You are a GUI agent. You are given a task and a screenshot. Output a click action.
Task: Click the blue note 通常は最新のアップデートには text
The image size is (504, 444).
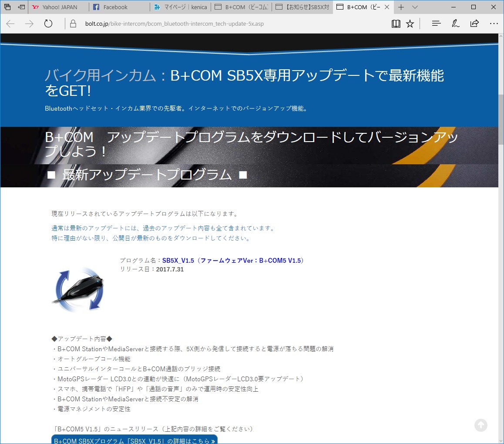(164, 228)
